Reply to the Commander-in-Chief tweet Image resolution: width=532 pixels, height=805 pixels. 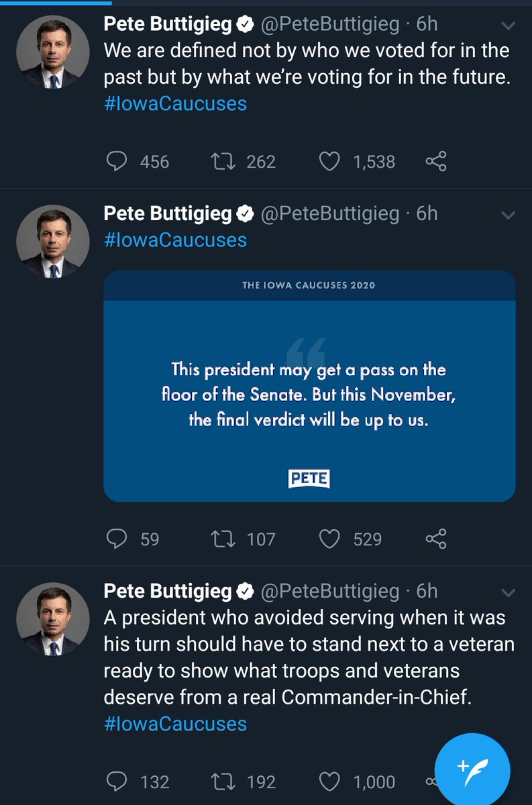(117, 782)
